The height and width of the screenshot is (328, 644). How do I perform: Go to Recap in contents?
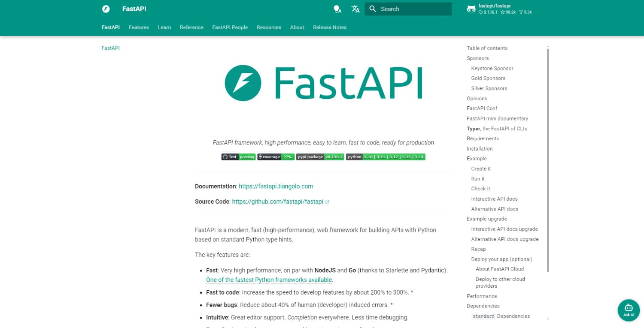(478, 249)
